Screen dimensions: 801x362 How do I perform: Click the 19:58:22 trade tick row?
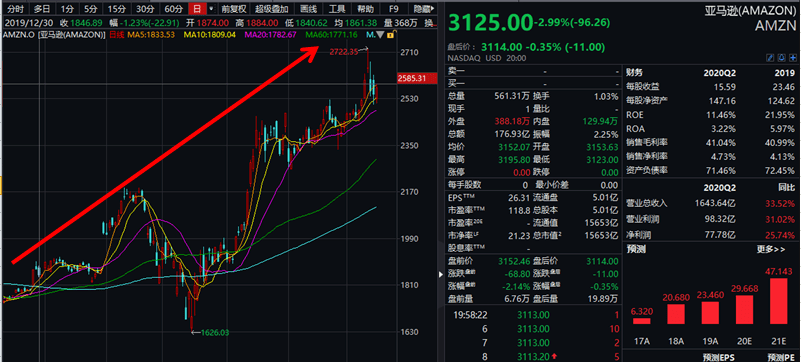tap(533, 316)
